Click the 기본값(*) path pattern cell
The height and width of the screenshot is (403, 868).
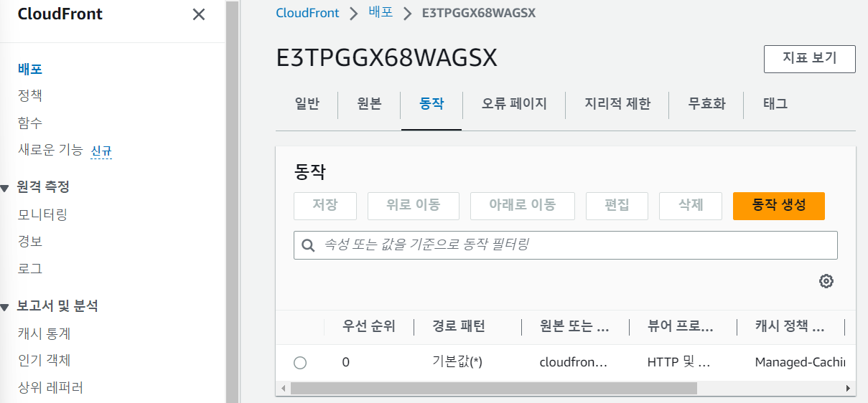(x=457, y=362)
